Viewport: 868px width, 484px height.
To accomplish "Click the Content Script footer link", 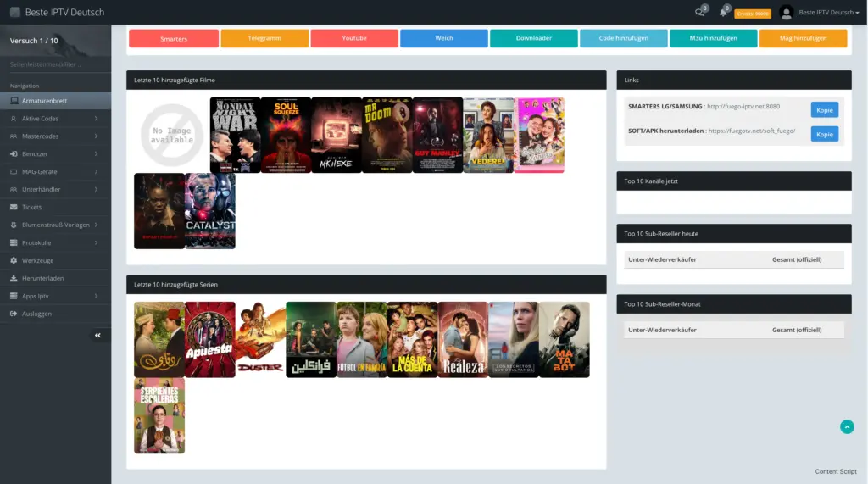I will click(x=835, y=471).
